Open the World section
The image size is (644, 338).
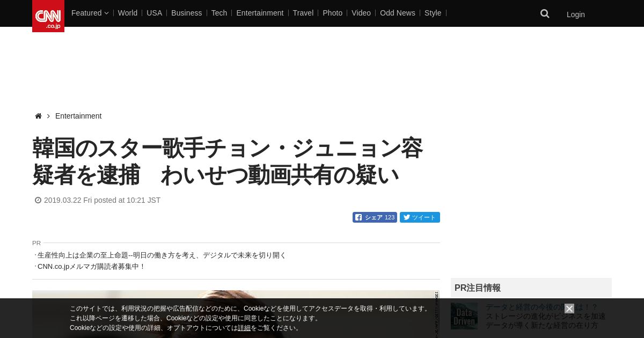pos(128,13)
